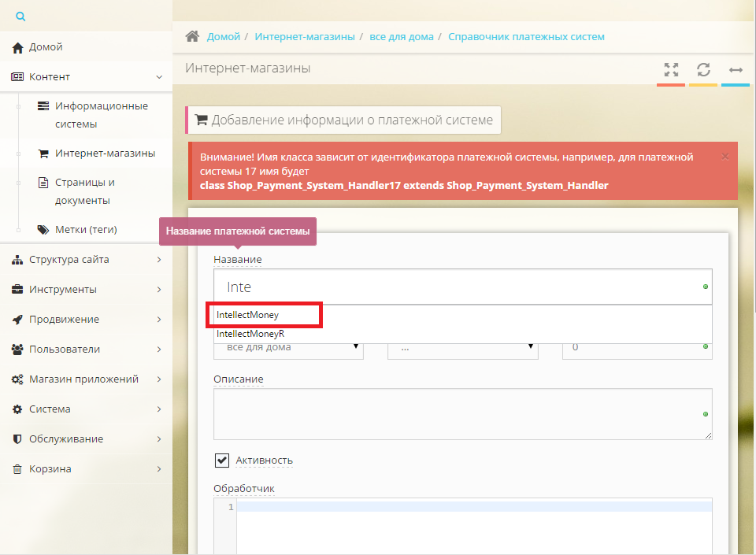Expand the Структура сайта menu
The image size is (756, 555).
pos(69,260)
